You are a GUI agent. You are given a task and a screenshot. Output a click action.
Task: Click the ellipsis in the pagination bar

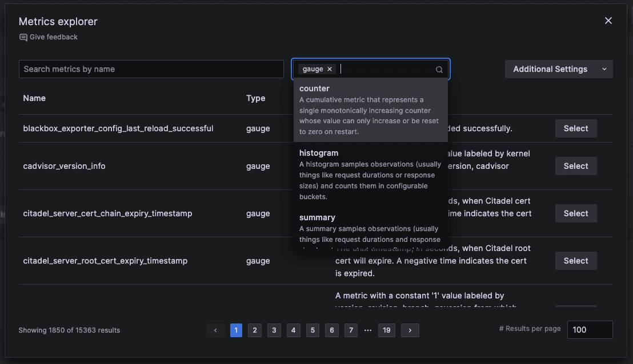(367, 330)
